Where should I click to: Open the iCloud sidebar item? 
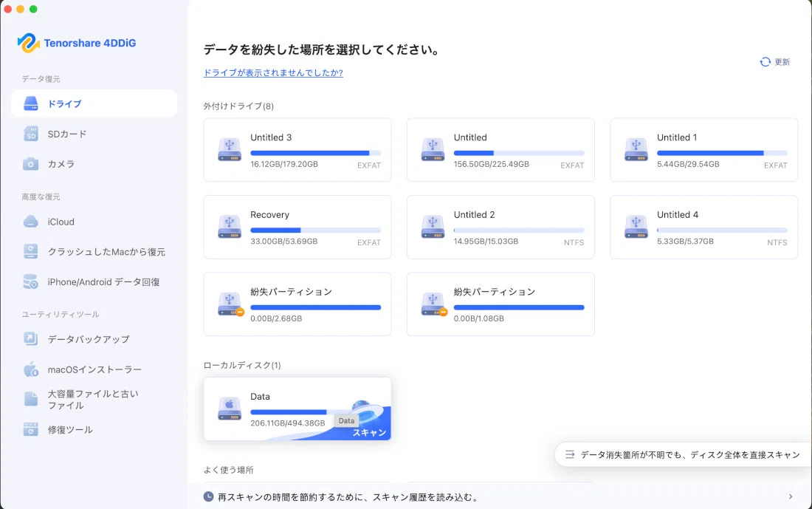tap(94, 222)
